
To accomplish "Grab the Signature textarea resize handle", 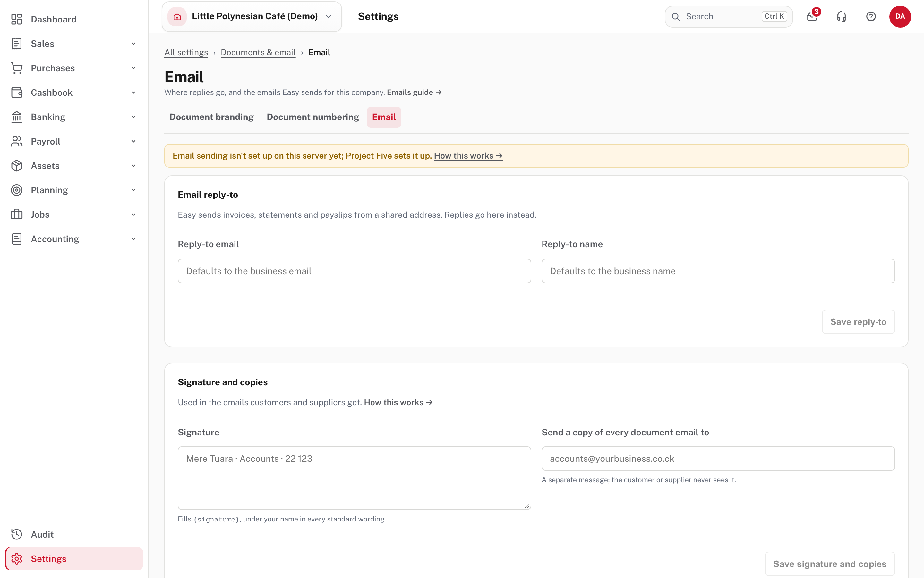I will [x=527, y=506].
